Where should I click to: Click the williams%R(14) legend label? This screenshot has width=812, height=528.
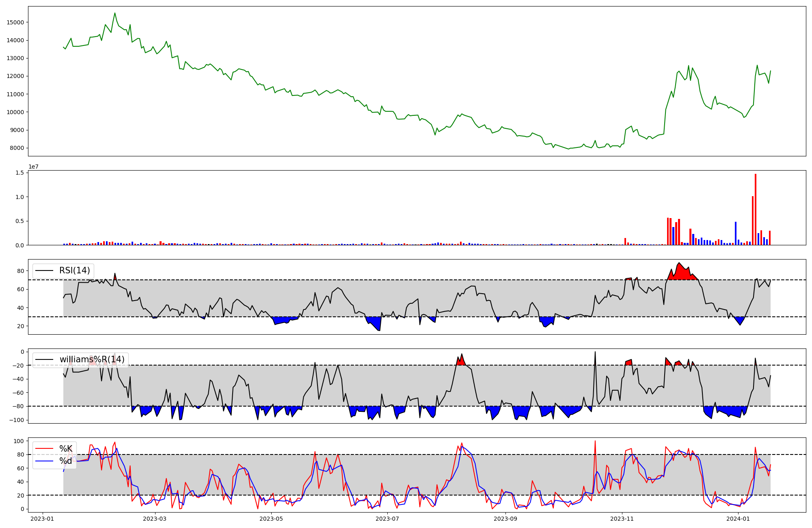92,359
